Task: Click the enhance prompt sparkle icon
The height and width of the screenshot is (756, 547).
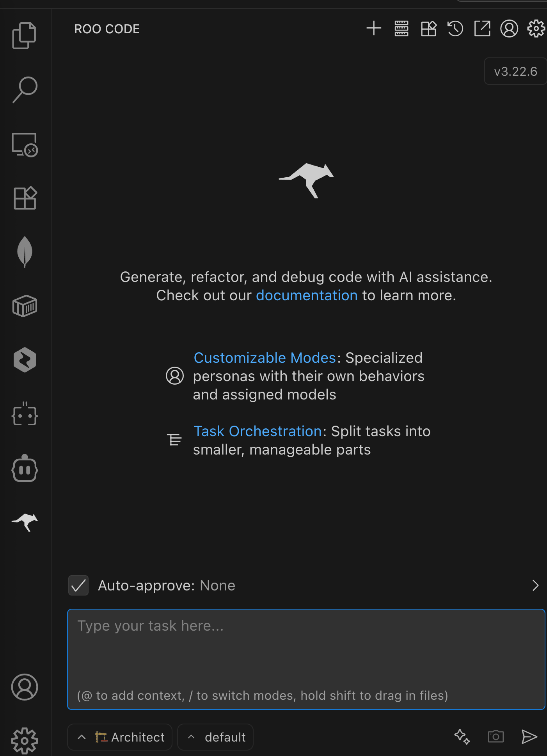Action: (x=462, y=737)
